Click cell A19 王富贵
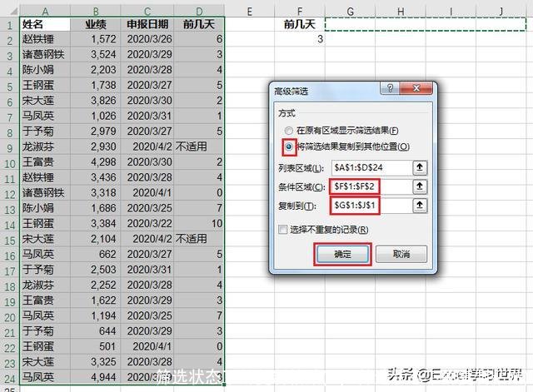 [x=45, y=300]
